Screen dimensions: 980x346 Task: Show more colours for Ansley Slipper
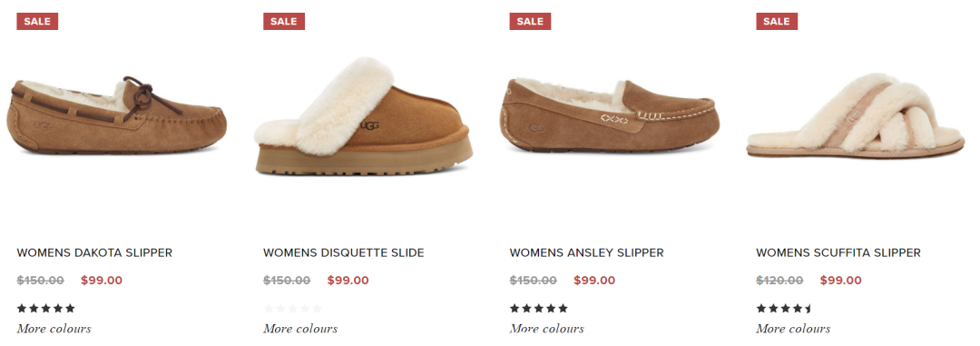coord(547,329)
